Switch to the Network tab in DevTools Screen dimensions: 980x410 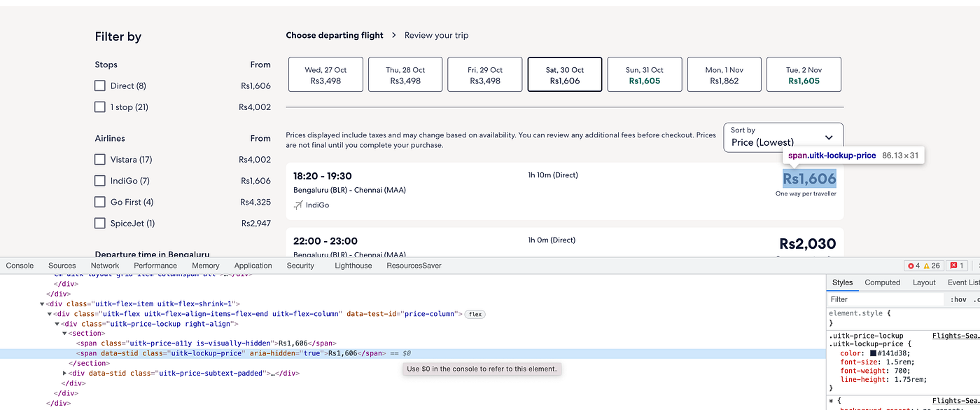click(105, 266)
